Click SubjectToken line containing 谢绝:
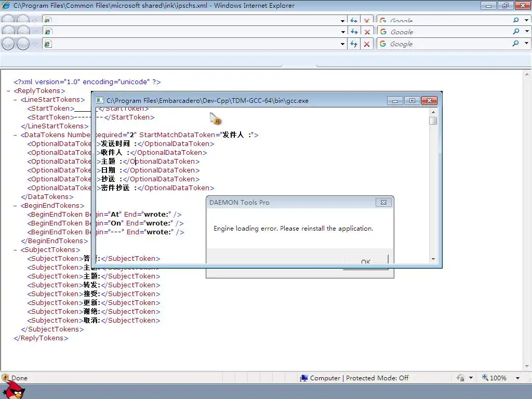This screenshot has height=399, width=532. pyautogui.click(x=94, y=312)
